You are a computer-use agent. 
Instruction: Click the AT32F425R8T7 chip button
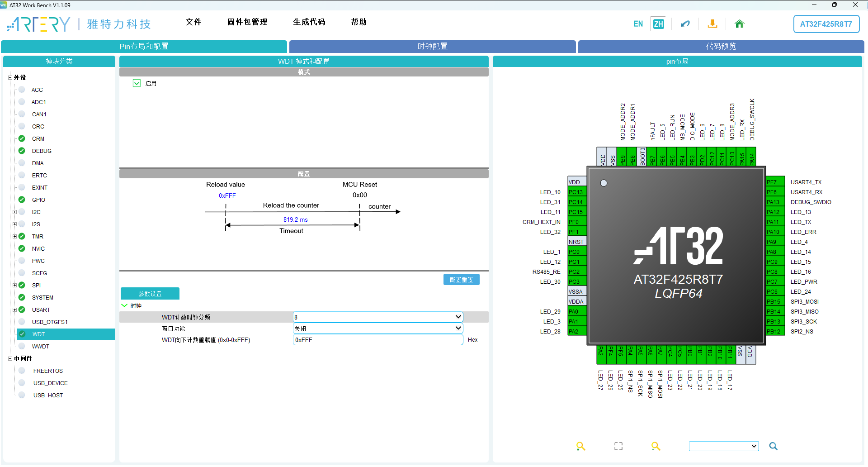(826, 24)
